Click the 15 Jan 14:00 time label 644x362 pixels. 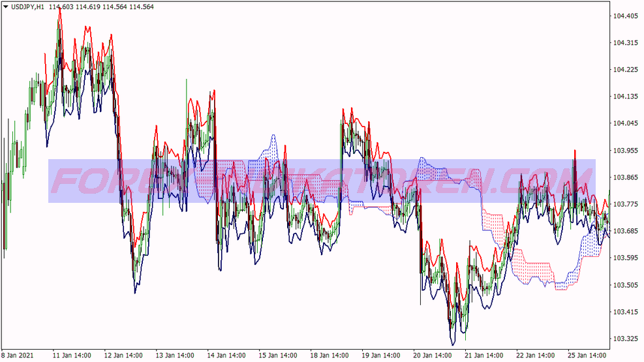point(279,355)
